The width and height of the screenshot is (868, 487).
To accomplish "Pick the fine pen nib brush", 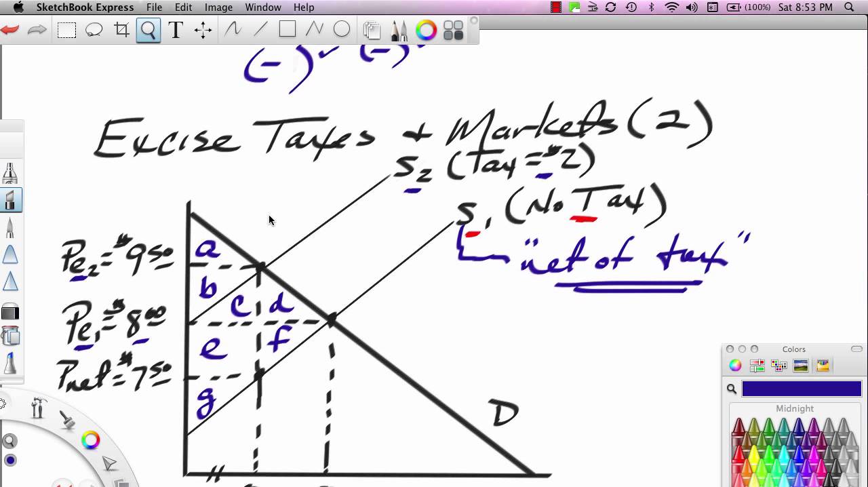I will pyautogui.click(x=10, y=227).
